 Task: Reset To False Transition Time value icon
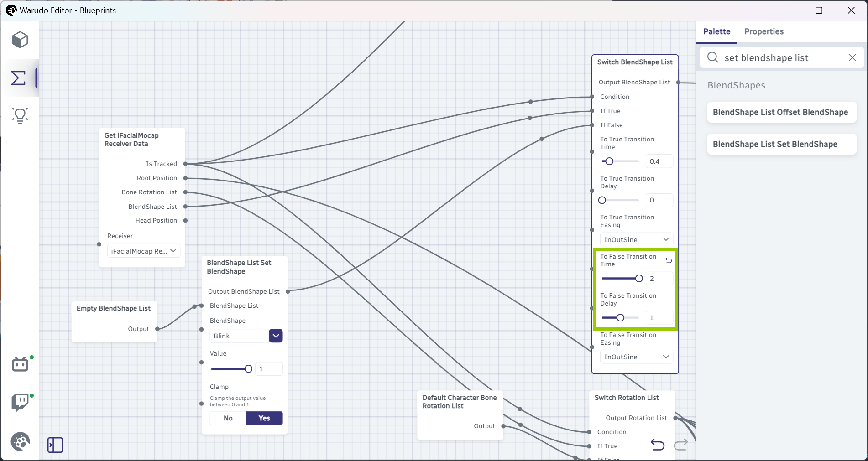[x=669, y=260]
